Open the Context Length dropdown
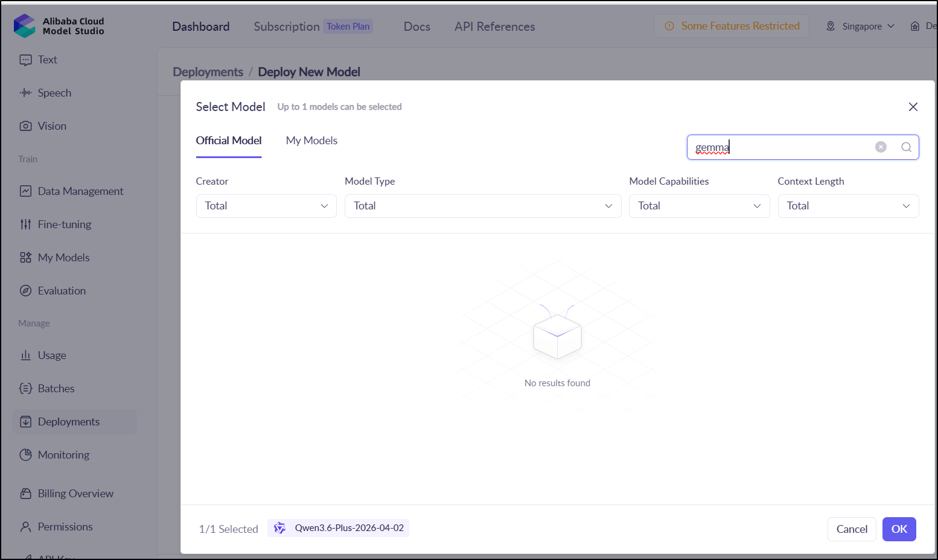 point(848,206)
